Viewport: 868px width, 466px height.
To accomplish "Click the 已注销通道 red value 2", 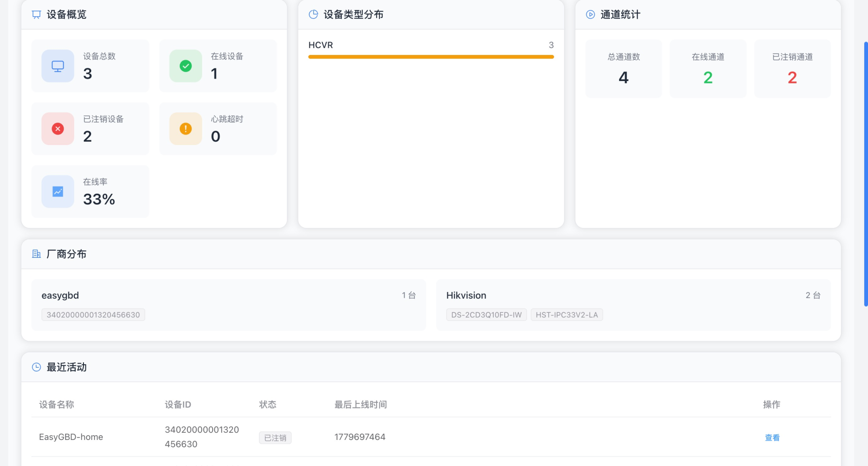I will 792,78.
